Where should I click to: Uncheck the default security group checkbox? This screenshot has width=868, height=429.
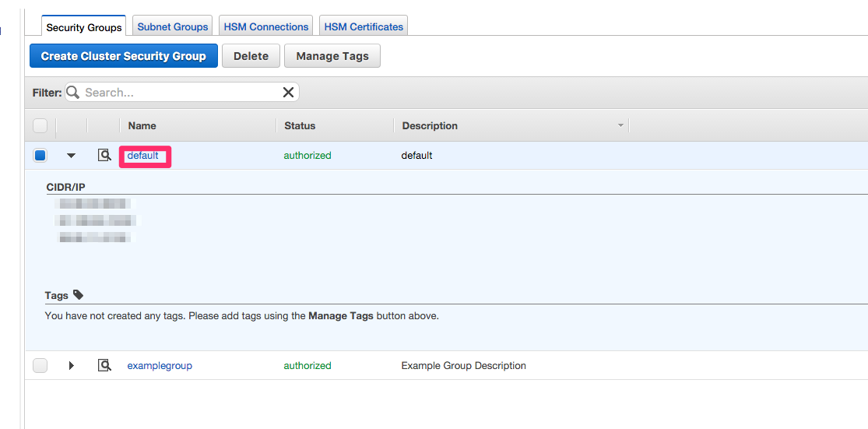[x=40, y=156]
